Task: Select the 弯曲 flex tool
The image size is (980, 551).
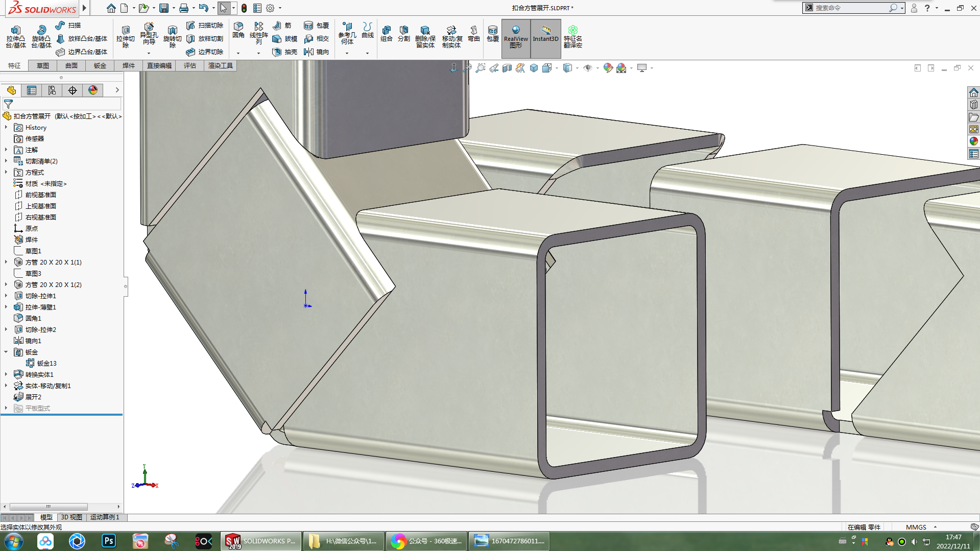Action: [x=474, y=34]
